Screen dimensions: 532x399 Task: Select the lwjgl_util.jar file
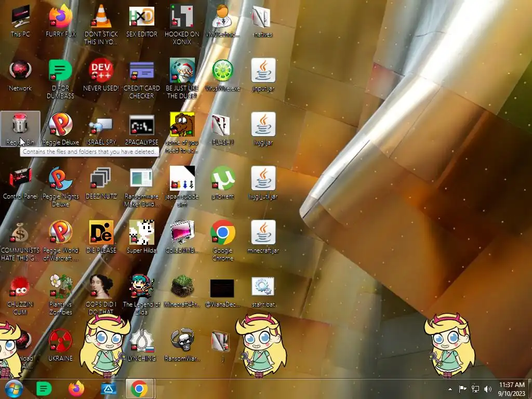click(x=263, y=183)
